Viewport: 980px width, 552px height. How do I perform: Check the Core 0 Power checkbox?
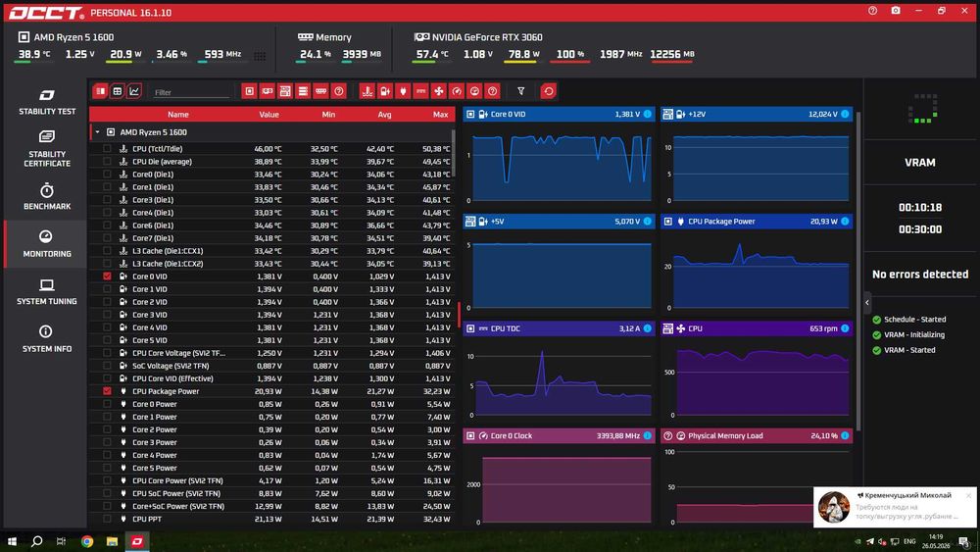107,404
